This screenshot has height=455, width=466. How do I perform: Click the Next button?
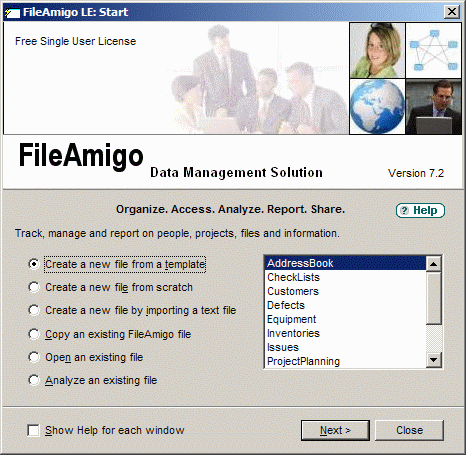335,430
